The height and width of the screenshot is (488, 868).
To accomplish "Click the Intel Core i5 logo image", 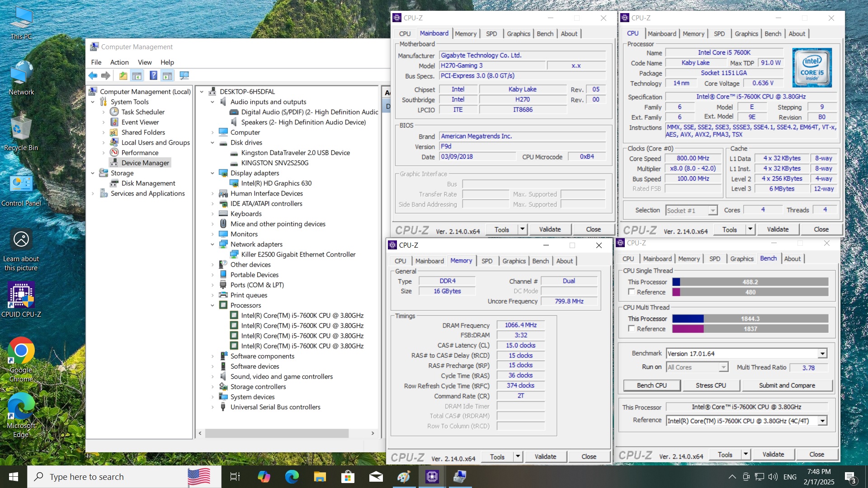I will click(812, 68).
